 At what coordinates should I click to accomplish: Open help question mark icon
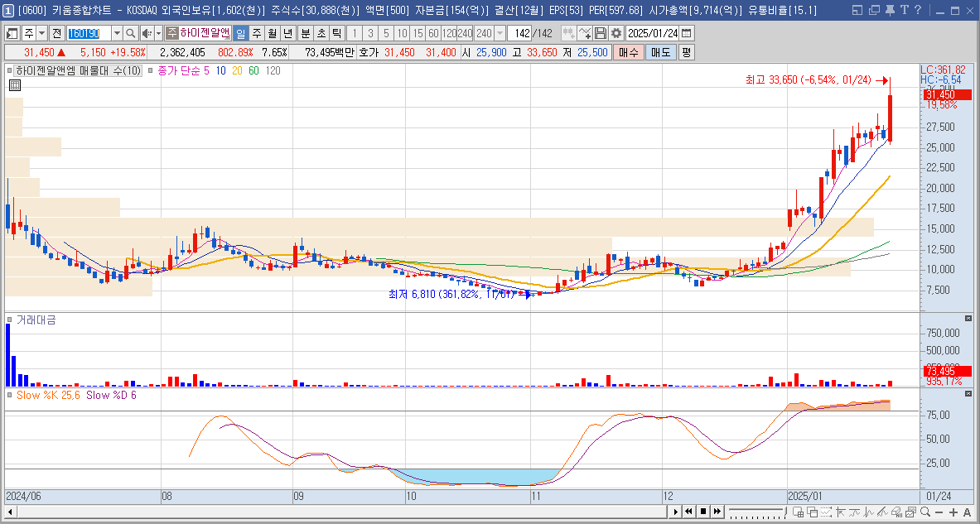point(918,9)
